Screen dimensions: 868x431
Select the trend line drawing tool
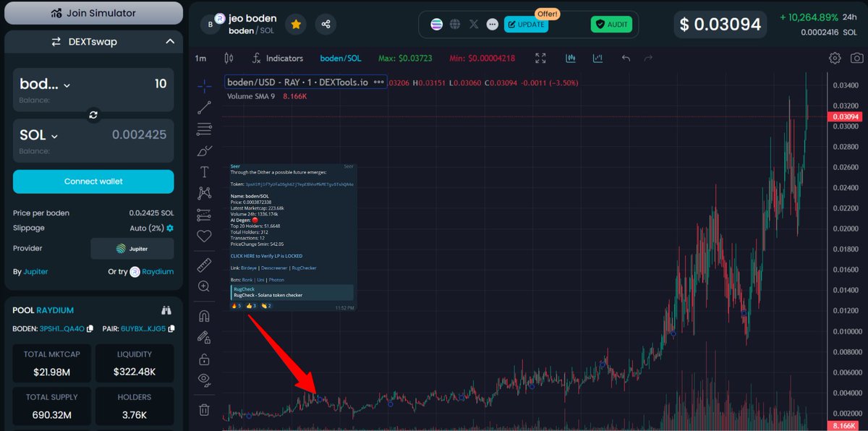204,108
